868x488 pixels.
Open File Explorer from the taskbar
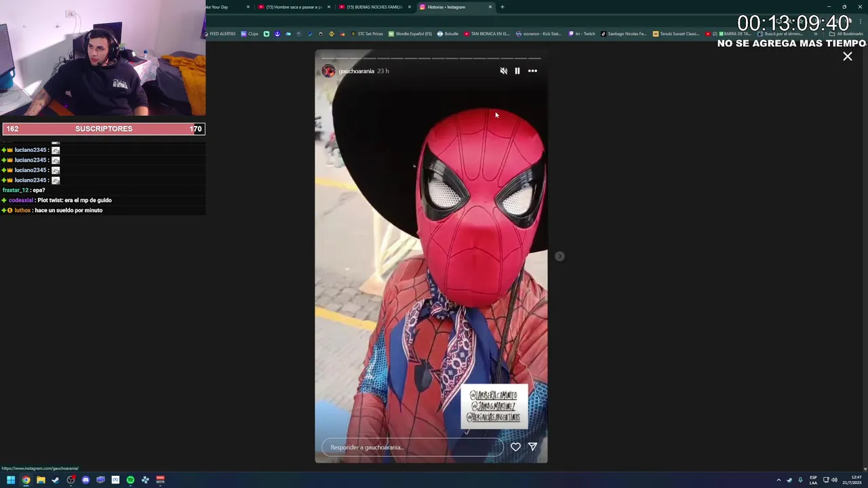click(41, 480)
